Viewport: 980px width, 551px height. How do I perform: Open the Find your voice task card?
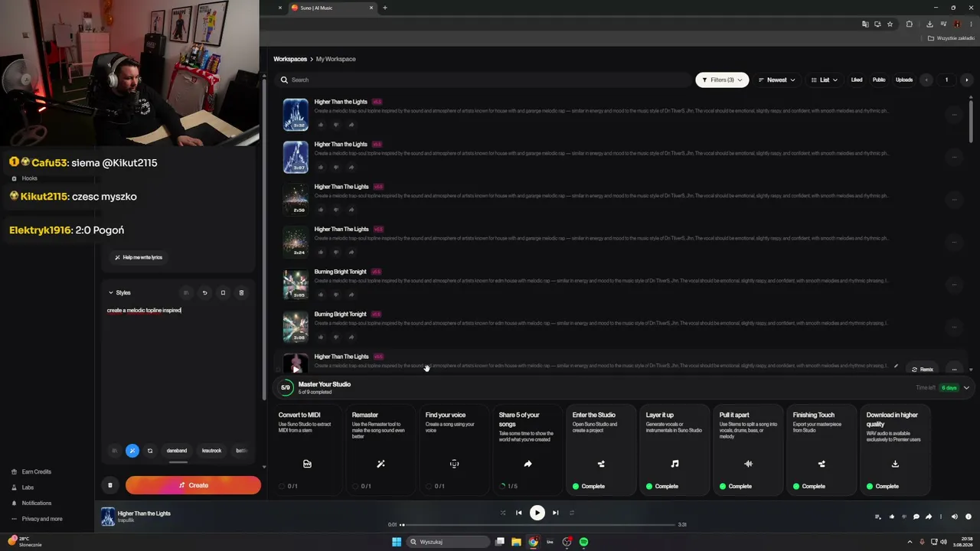[x=454, y=450]
